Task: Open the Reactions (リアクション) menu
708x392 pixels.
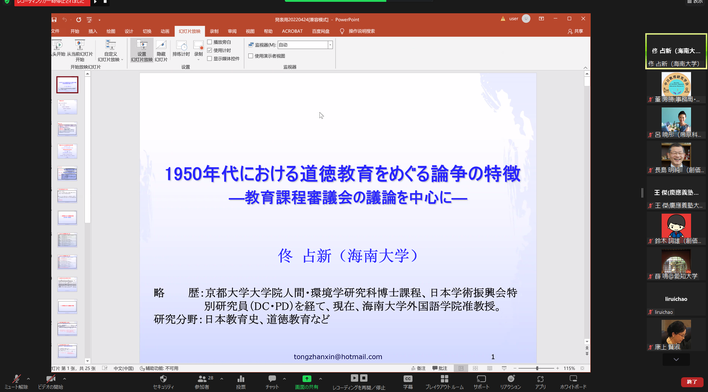Action: pyautogui.click(x=511, y=382)
